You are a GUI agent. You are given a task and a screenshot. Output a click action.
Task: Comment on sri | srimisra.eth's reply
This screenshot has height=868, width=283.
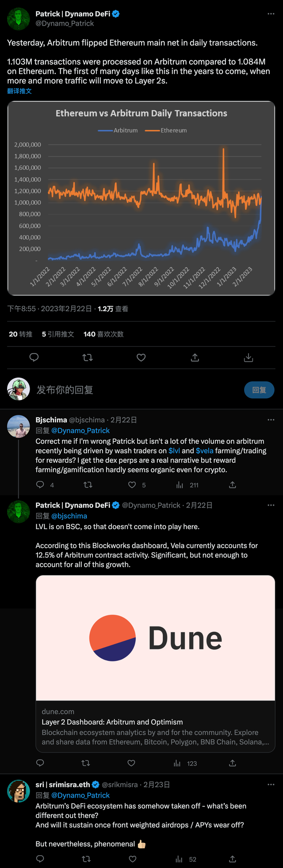click(40, 859)
